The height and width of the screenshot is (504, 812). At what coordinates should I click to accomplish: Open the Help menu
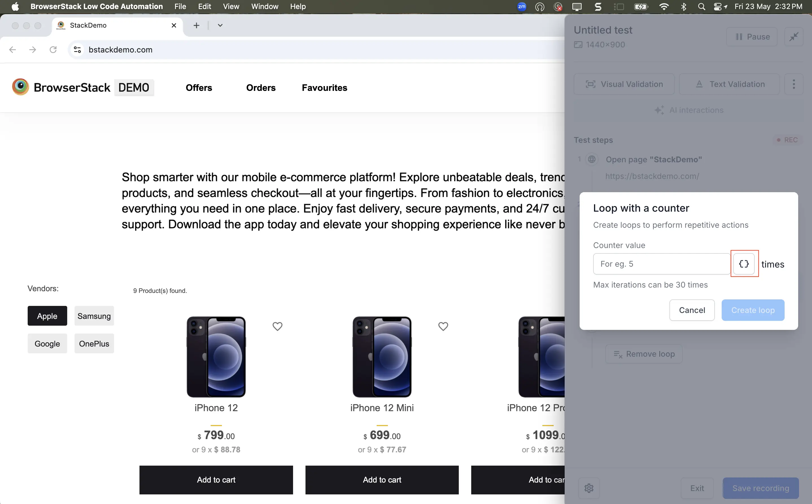[x=298, y=6]
